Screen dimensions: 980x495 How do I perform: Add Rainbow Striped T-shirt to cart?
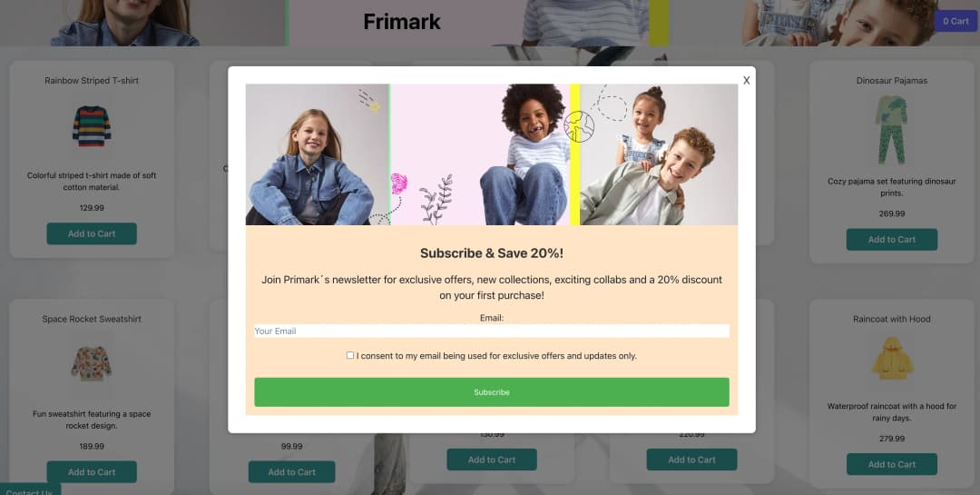pos(92,234)
